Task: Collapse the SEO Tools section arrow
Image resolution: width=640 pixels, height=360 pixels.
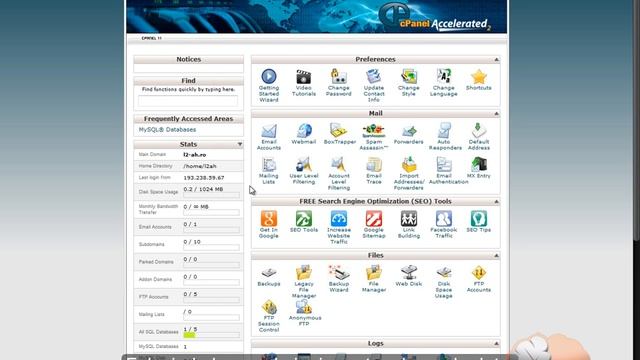Action: 496,202
